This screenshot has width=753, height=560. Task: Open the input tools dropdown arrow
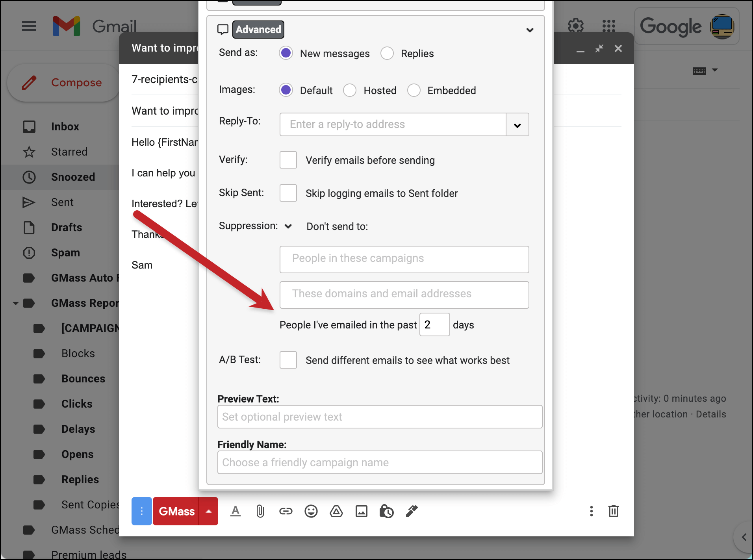[x=715, y=70]
